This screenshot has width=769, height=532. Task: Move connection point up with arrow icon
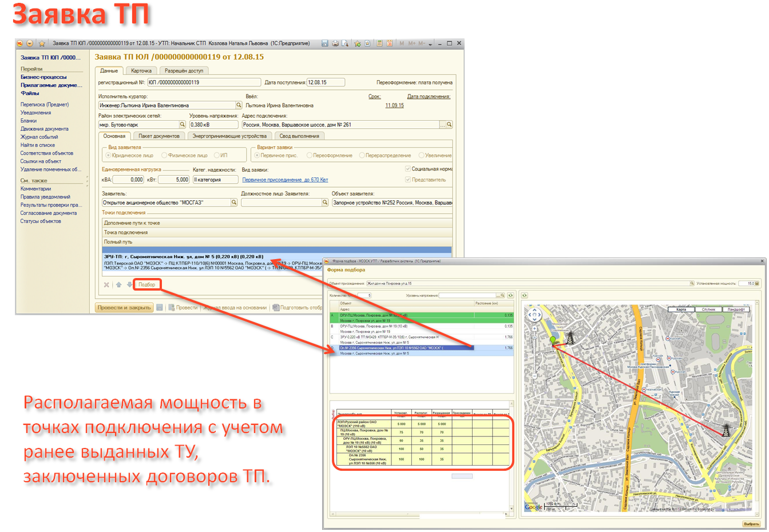118,285
